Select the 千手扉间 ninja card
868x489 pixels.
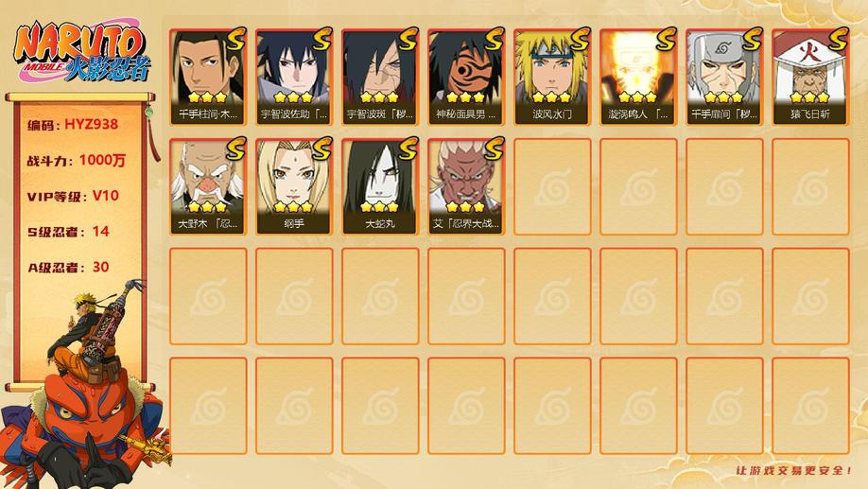[724, 77]
